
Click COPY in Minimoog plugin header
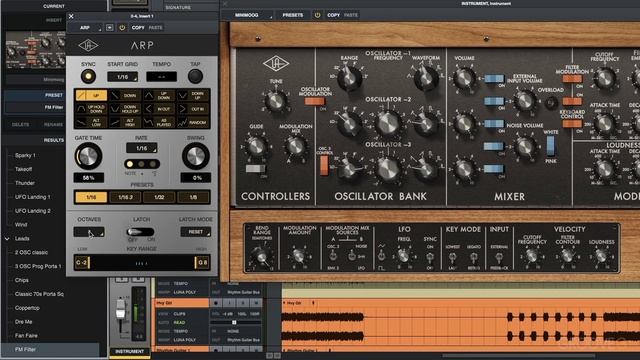333,15
